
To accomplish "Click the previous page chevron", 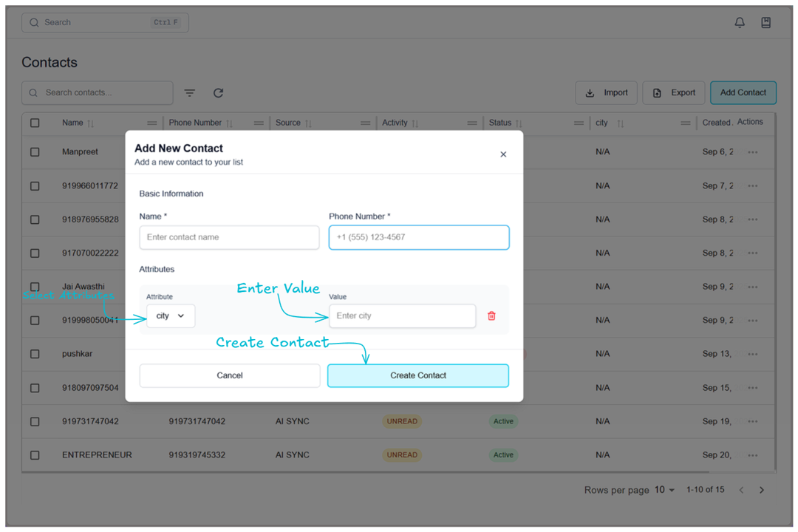I will coord(741,489).
